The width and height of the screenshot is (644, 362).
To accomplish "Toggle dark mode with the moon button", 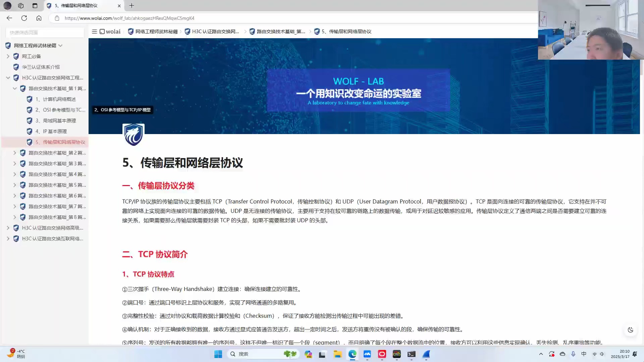I will coord(630,330).
